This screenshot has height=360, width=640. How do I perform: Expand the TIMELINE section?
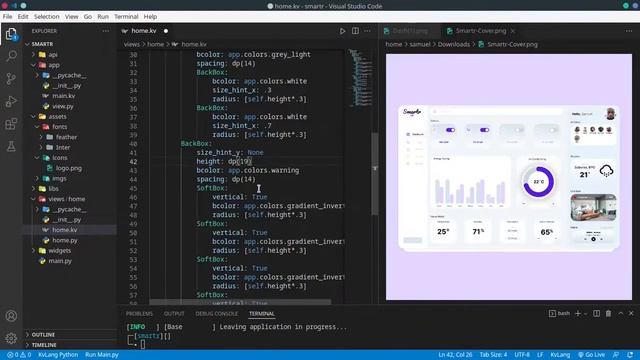pos(44,345)
